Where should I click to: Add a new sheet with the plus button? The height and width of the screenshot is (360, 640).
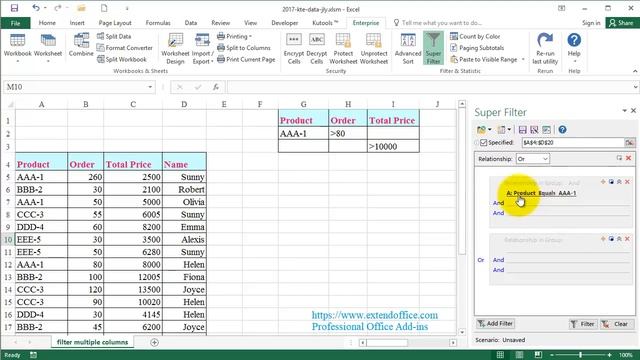coord(154,342)
